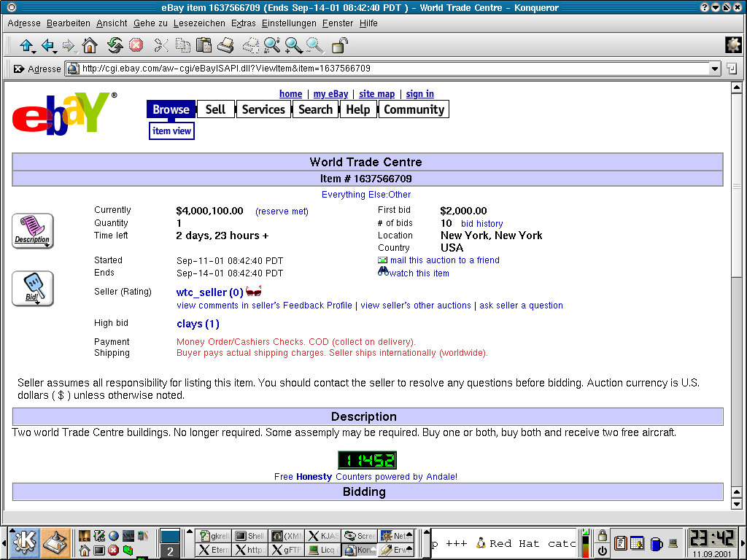747x560 pixels.
Task: Open the Hilfe menu
Action: coord(368,23)
